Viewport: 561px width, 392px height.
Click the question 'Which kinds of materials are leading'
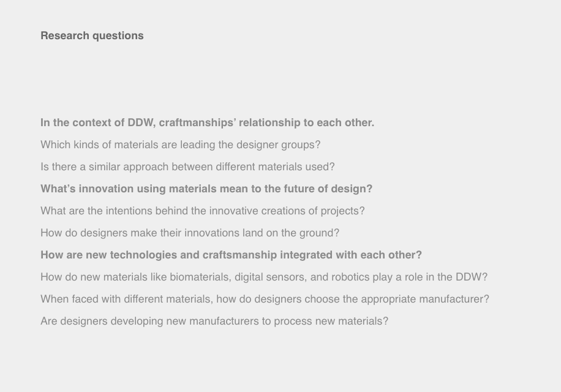180,145
